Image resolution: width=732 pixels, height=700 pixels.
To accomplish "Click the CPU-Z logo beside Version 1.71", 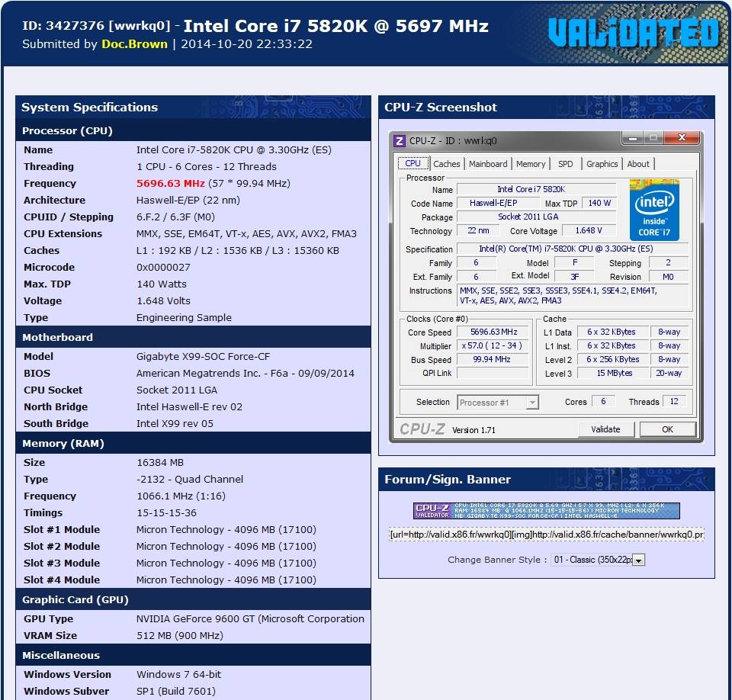I will tap(422, 429).
